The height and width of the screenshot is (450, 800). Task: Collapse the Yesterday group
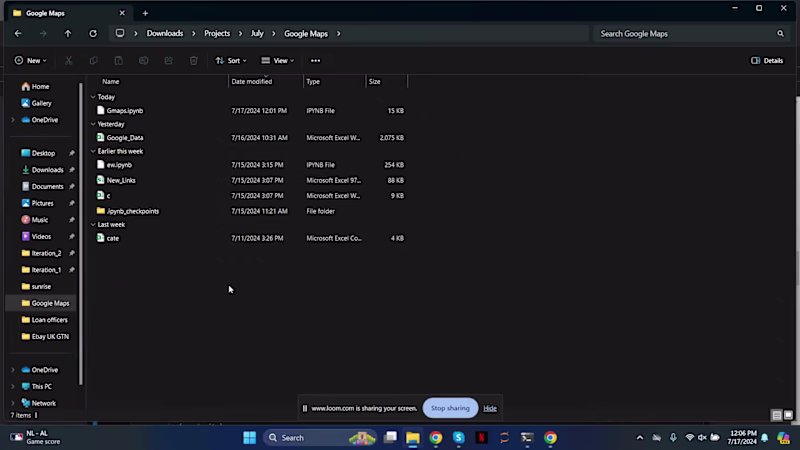point(93,124)
